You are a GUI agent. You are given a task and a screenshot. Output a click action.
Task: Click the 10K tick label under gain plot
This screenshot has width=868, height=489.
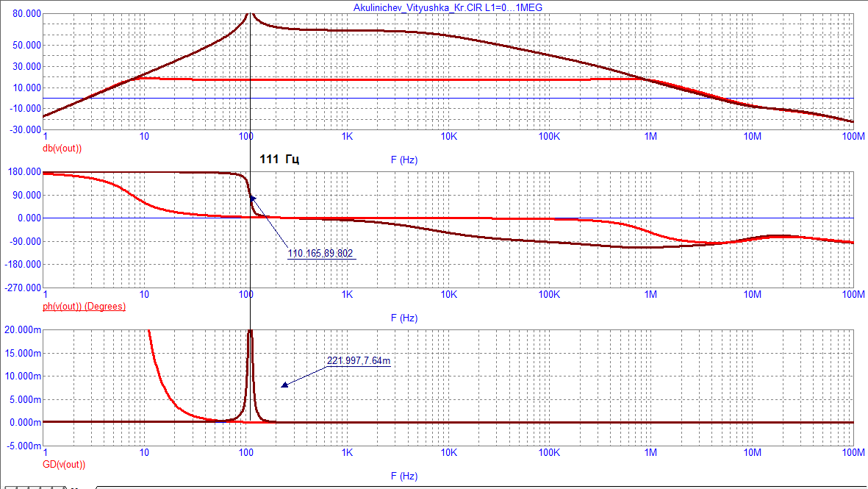click(448, 137)
